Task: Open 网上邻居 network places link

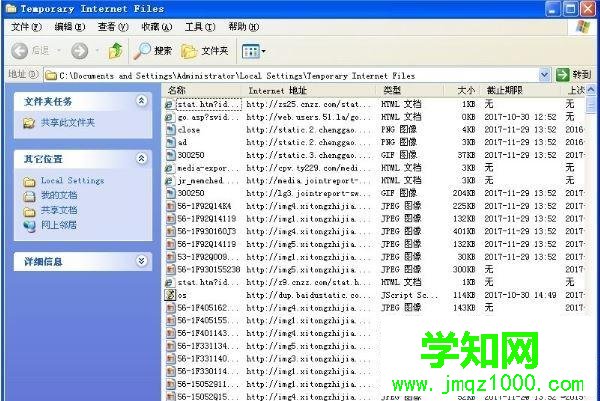Action: (59, 225)
